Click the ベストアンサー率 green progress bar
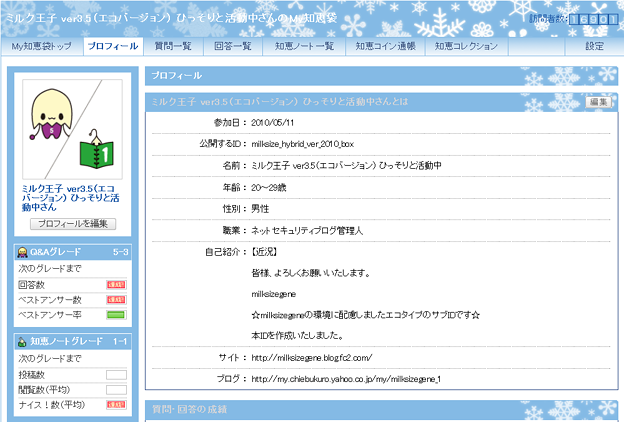 click(116, 315)
